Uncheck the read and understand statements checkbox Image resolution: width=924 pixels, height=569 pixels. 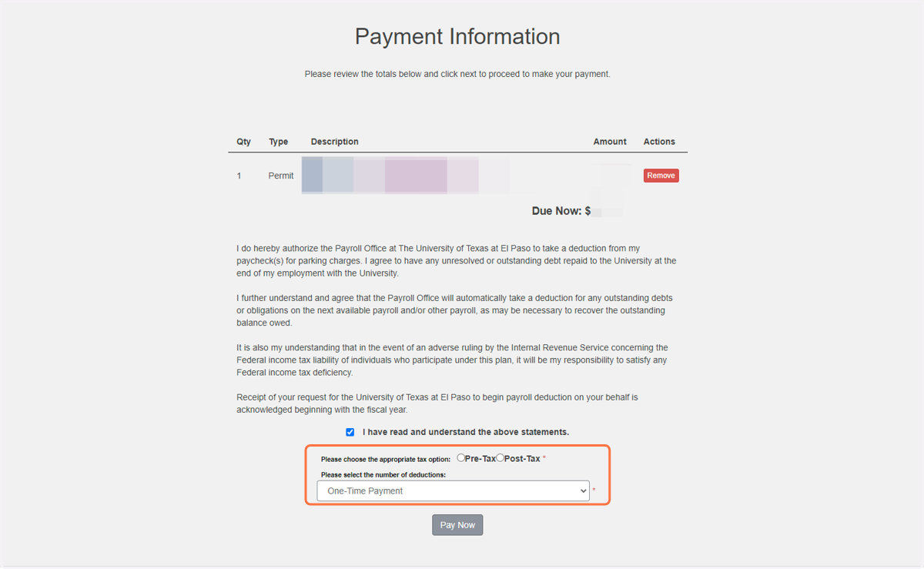coord(350,433)
